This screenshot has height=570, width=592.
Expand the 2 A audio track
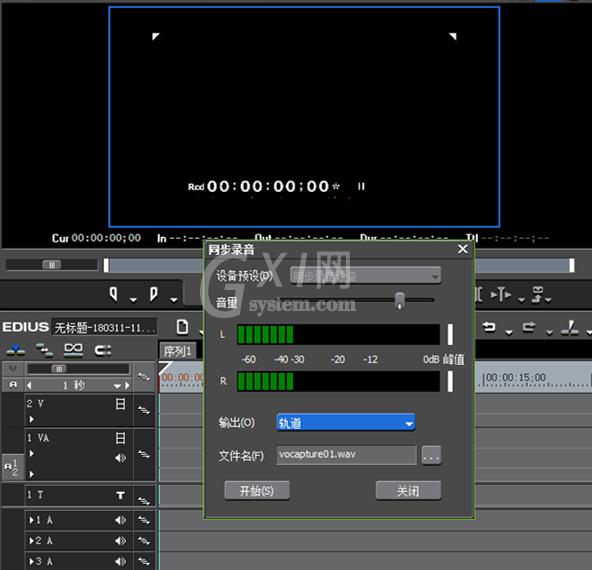tap(32, 541)
